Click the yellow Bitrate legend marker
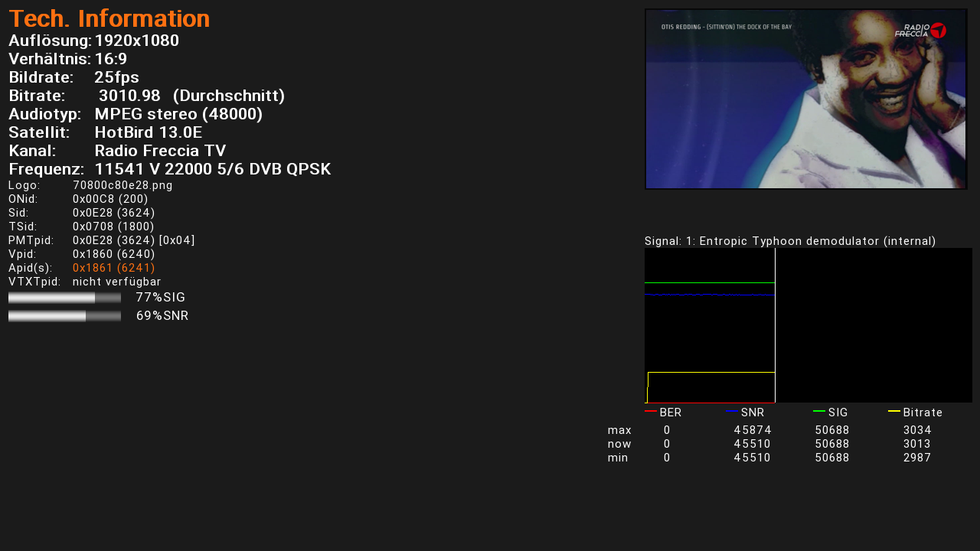 [x=893, y=411]
